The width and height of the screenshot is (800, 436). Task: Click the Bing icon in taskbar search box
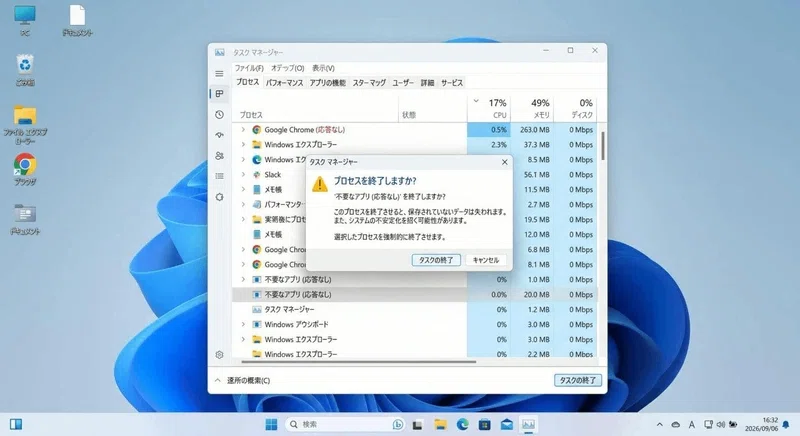(x=398, y=424)
